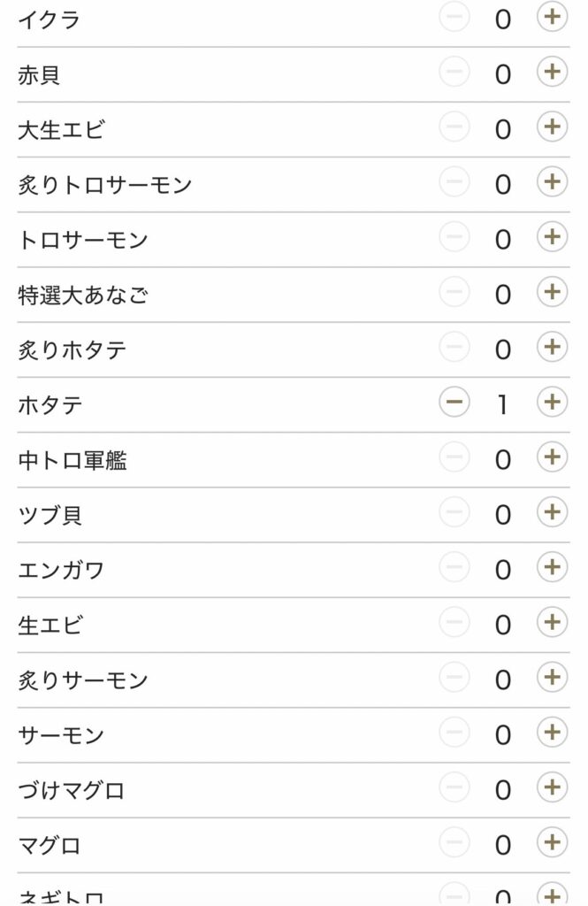The image size is (588, 906).
Task: Add one 赤貝 using the plus button
Action: pyautogui.click(x=553, y=73)
